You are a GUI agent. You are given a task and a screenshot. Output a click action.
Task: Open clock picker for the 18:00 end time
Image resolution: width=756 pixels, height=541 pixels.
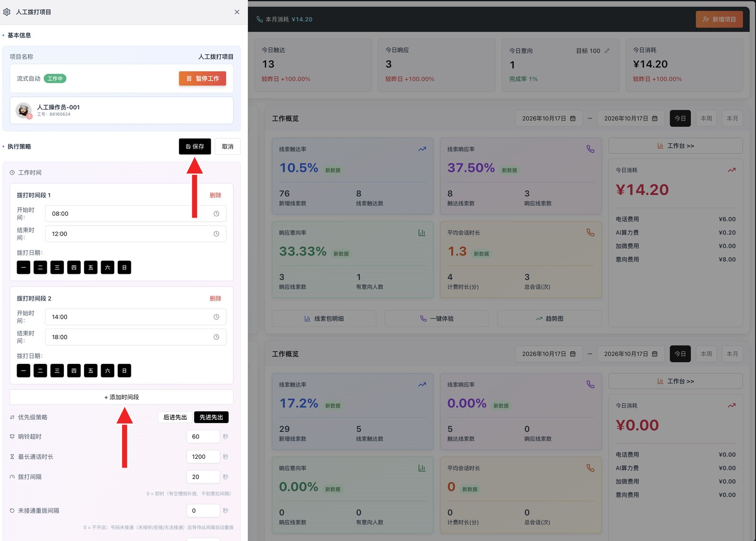point(216,337)
